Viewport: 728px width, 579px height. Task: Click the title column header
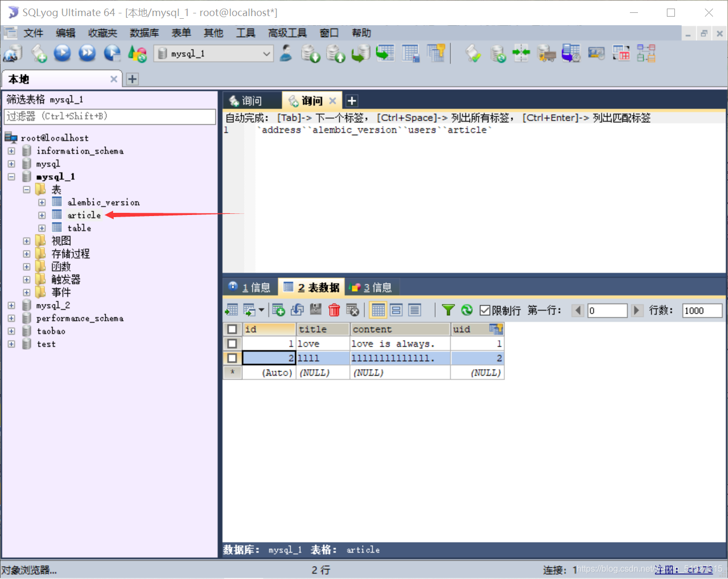click(x=323, y=329)
